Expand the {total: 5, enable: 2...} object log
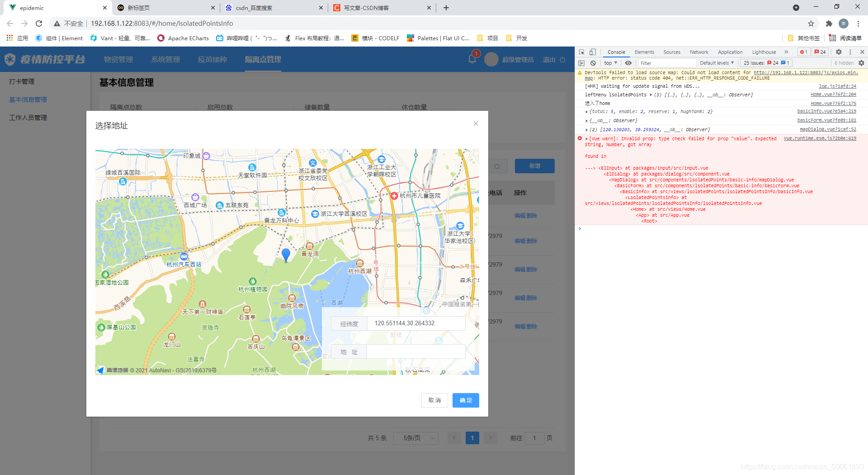The width and height of the screenshot is (868, 475). click(x=587, y=112)
